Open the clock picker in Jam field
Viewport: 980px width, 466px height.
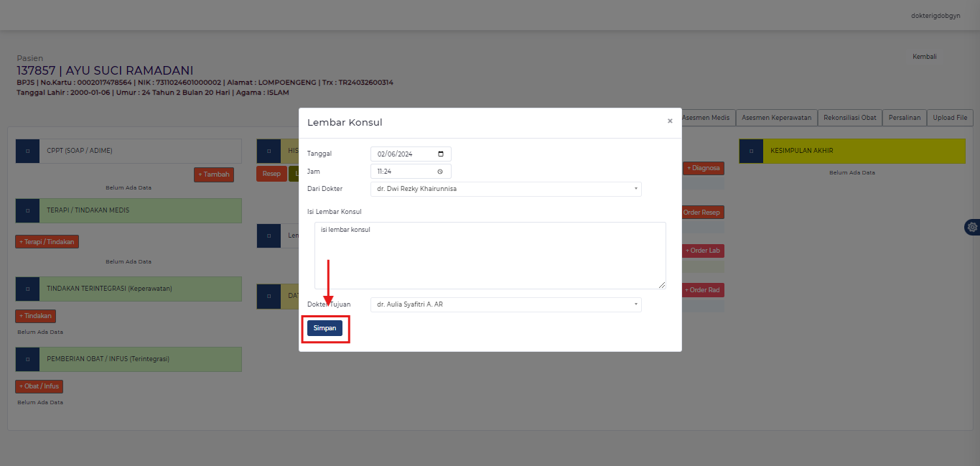pyautogui.click(x=440, y=172)
